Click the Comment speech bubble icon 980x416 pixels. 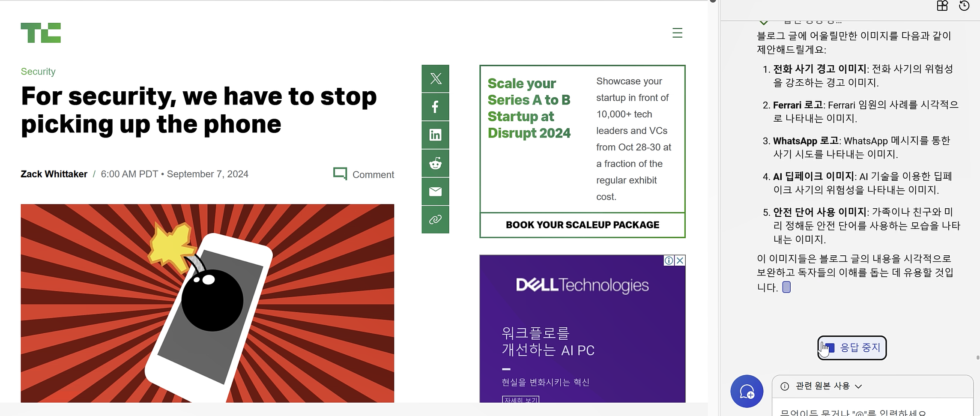[x=340, y=174]
